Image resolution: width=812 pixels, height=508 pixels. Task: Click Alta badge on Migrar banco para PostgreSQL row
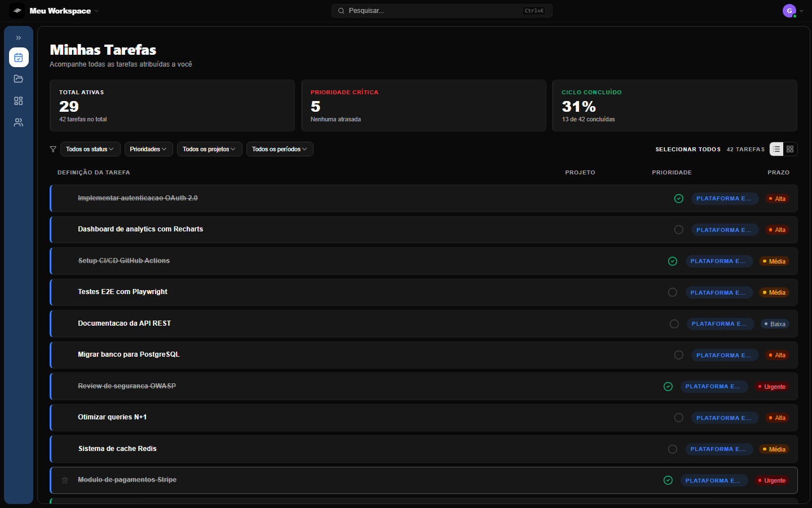click(x=777, y=355)
